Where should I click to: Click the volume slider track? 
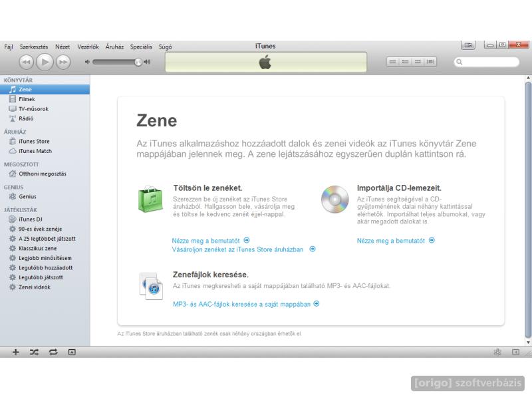115,62
